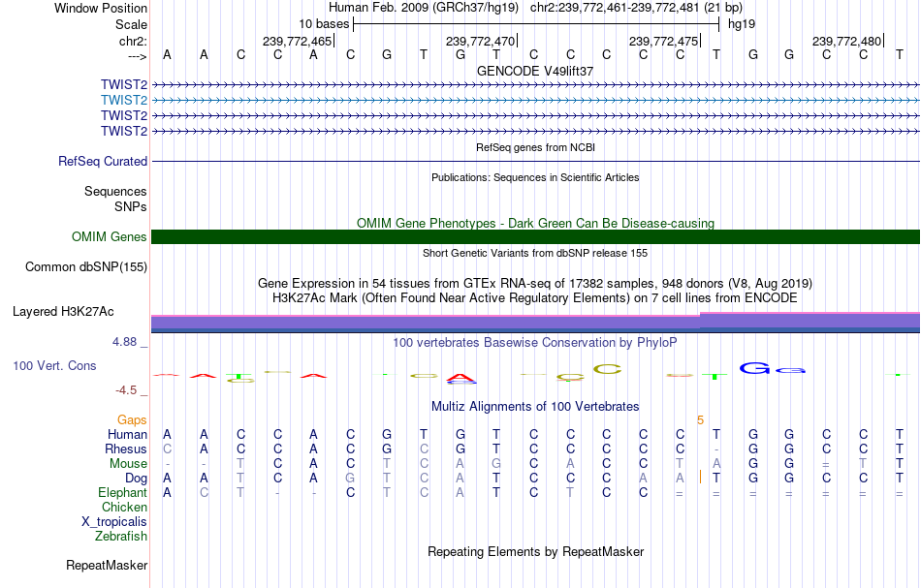Click coordinate marker 239,772,480
This screenshot has width=921, height=588.
(x=847, y=41)
